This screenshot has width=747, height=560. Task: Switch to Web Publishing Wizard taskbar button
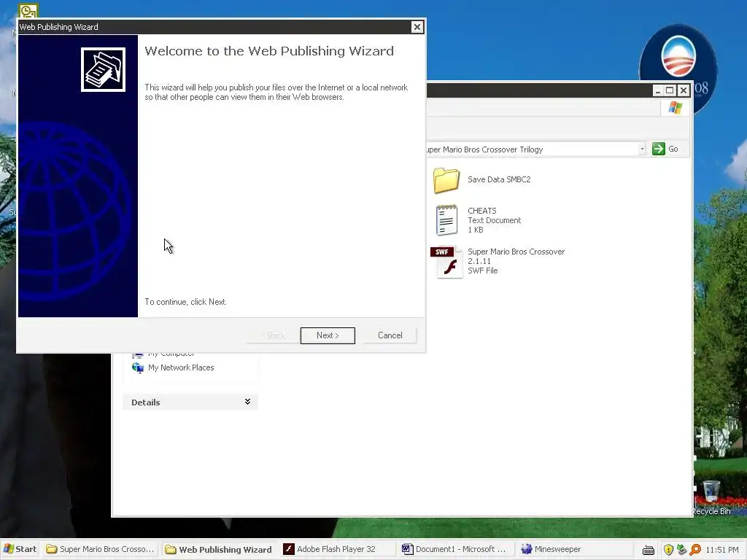(219, 549)
